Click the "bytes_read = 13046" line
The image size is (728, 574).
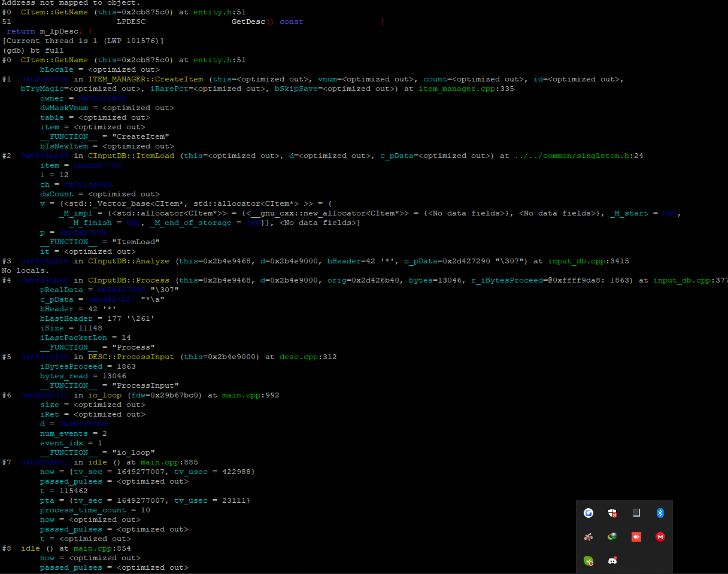83,376
